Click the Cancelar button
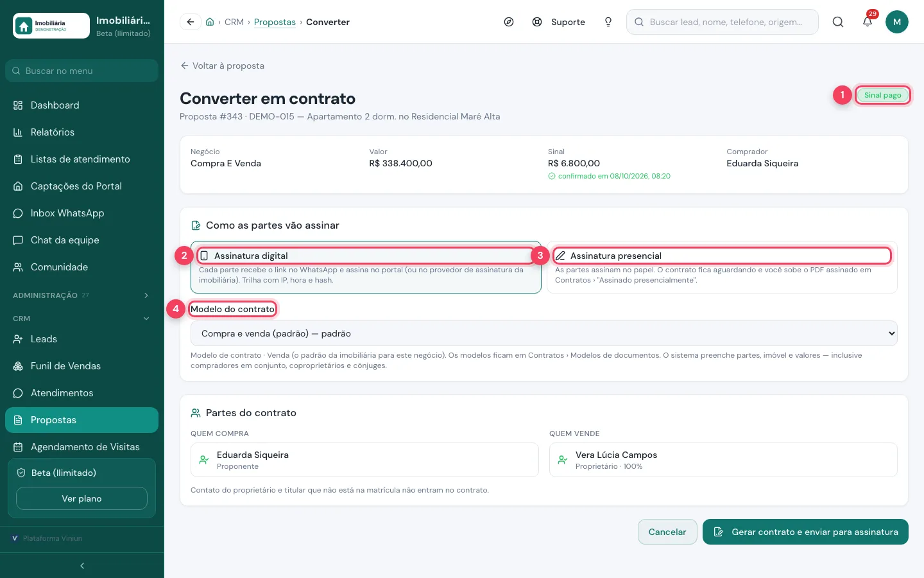 [667, 532]
